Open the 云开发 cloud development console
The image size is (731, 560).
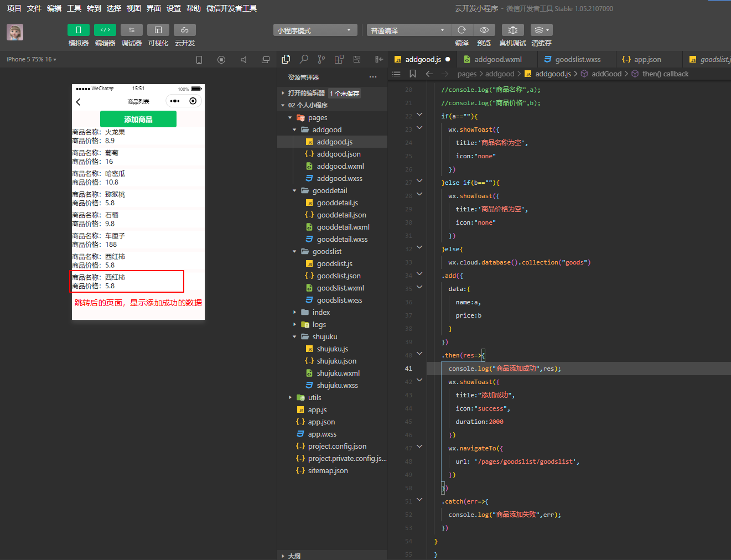click(x=185, y=30)
